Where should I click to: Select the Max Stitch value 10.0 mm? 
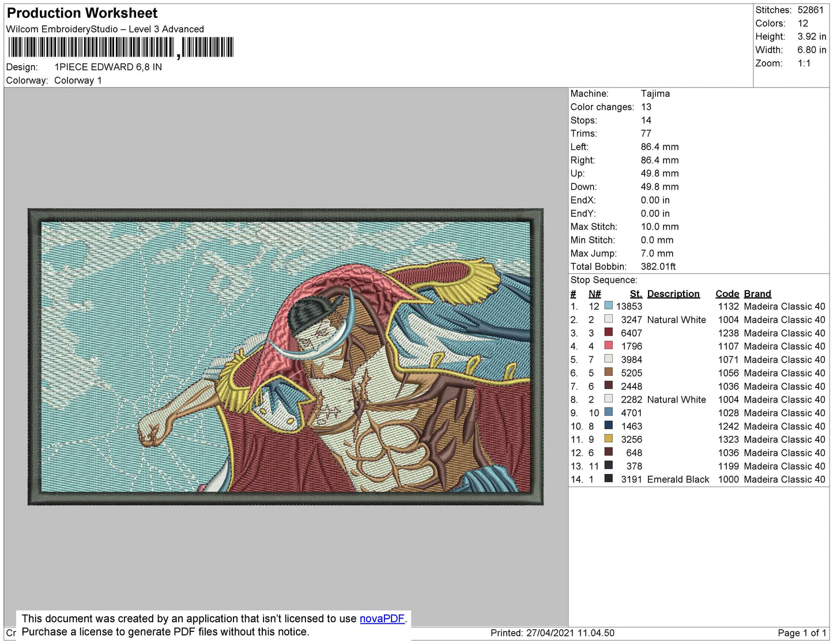point(660,227)
